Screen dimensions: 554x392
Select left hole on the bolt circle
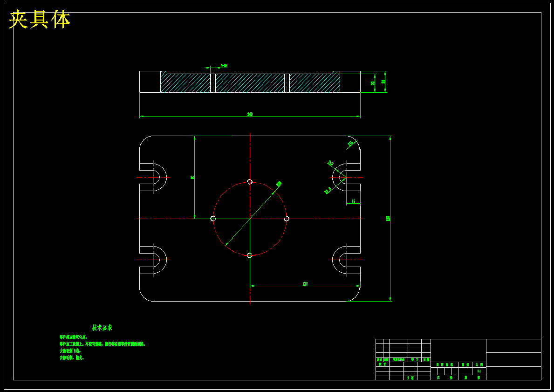click(213, 219)
